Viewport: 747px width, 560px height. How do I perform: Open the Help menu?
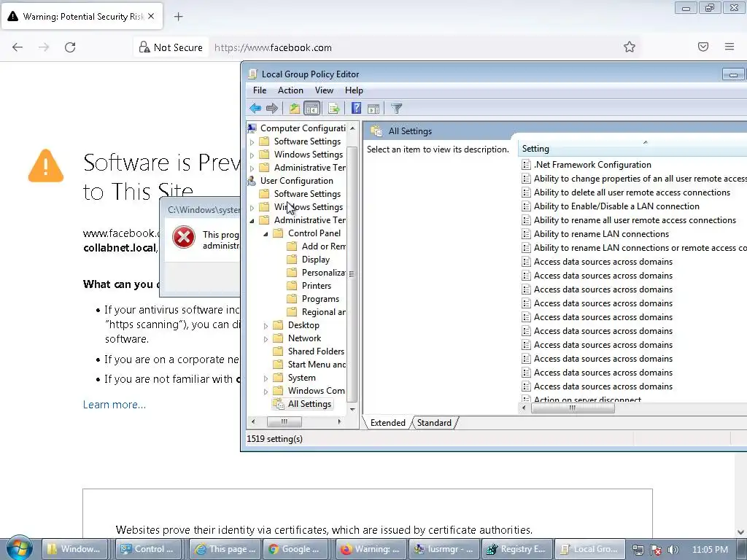coord(354,90)
